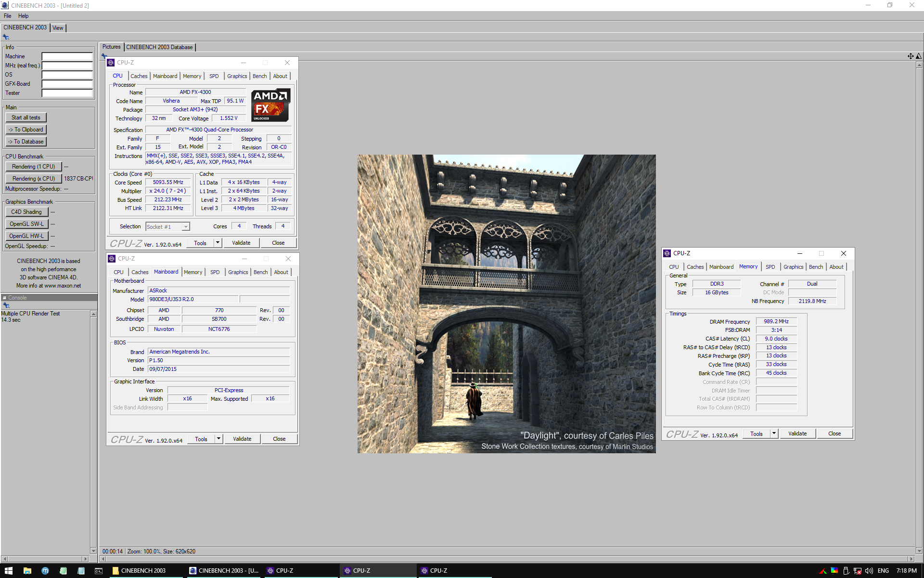The width and height of the screenshot is (924, 578).
Task: Switch to the View tab
Action: 58,28
